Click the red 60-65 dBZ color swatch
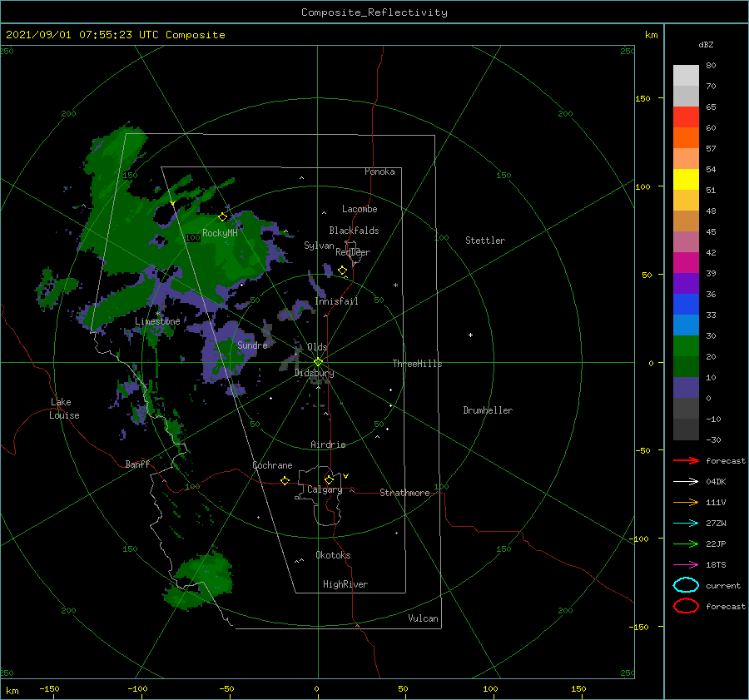 (686, 117)
